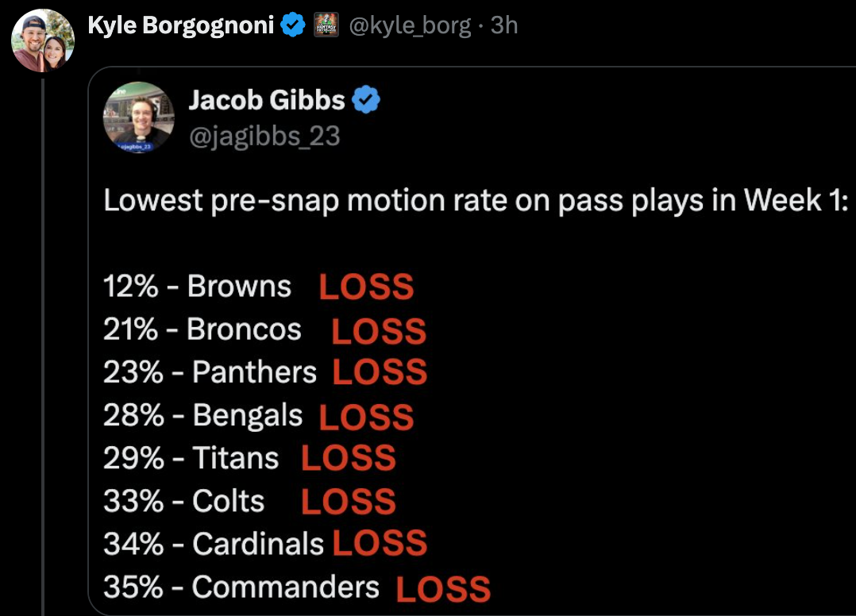Click the quoted tweet headline about pre-snap motion

(476, 201)
